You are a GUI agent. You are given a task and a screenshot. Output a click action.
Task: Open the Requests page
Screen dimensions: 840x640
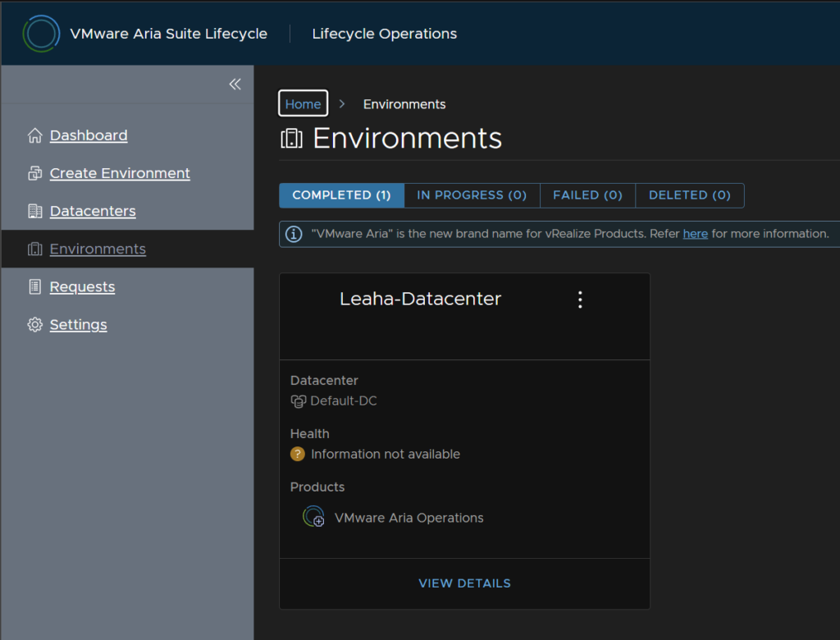coord(83,286)
